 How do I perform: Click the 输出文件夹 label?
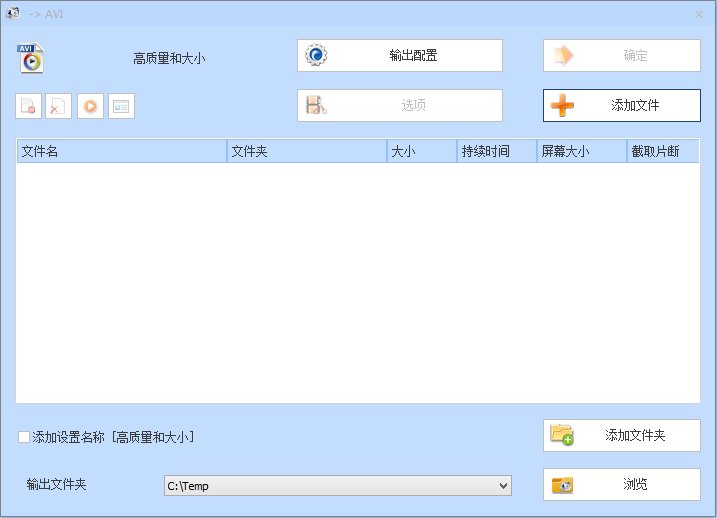[x=56, y=484]
